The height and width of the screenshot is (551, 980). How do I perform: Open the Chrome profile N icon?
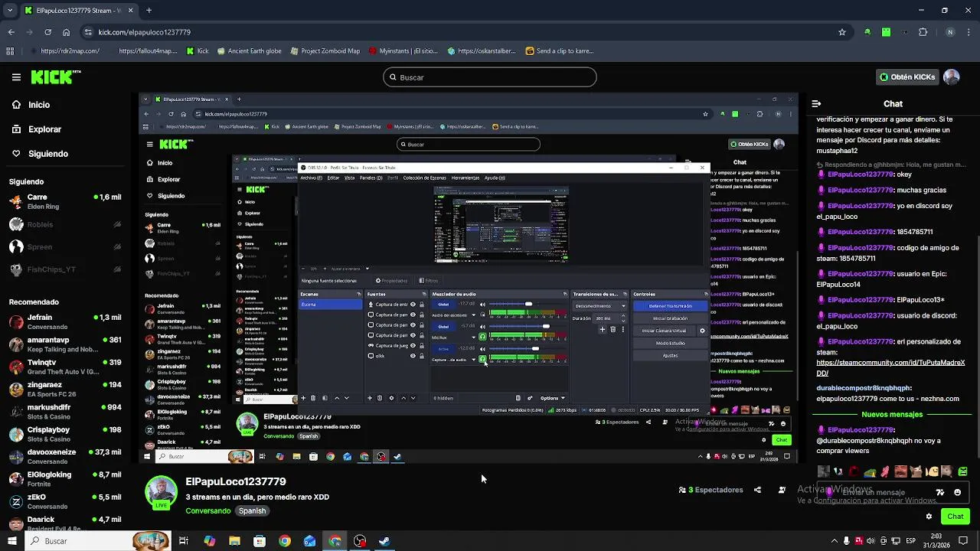950,32
